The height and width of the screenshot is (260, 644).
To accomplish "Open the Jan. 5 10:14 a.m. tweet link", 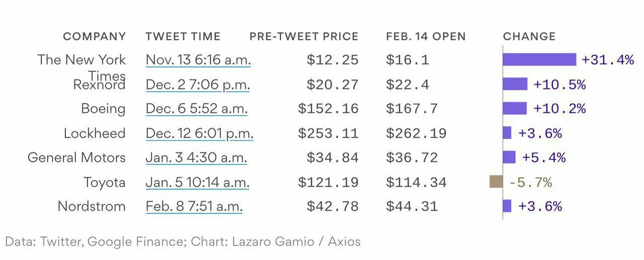I will coord(197,182).
